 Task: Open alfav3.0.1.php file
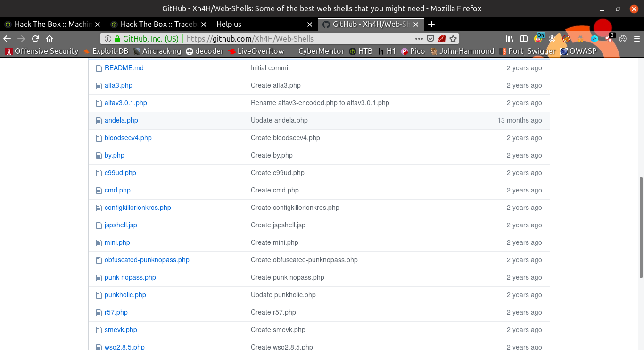point(126,103)
